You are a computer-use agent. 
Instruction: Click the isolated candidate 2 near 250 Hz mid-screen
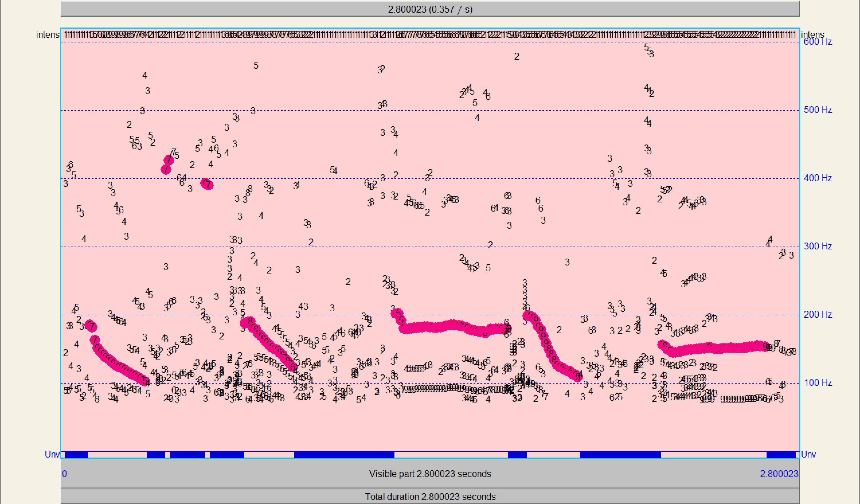coord(348,282)
